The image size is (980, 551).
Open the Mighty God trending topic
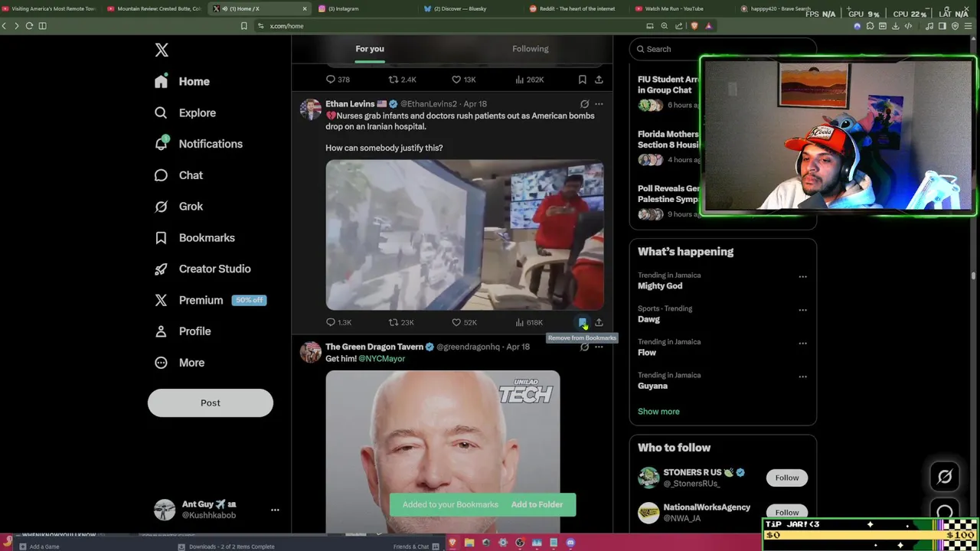coord(660,286)
